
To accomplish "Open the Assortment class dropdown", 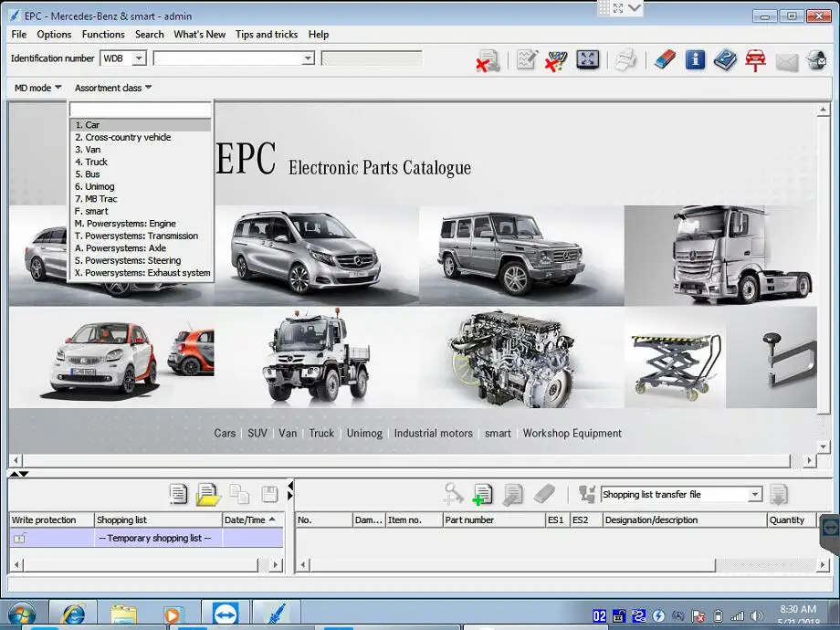I will (113, 88).
